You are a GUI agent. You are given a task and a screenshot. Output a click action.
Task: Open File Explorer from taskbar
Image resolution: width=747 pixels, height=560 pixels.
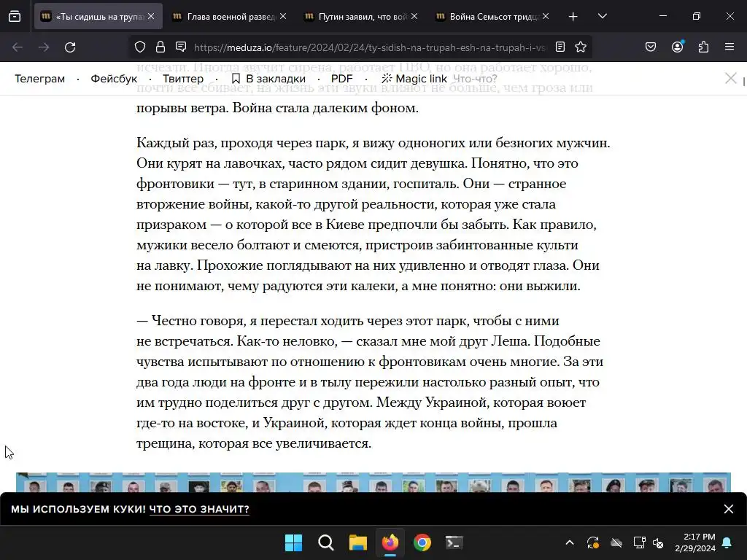(x=357, y=542)
